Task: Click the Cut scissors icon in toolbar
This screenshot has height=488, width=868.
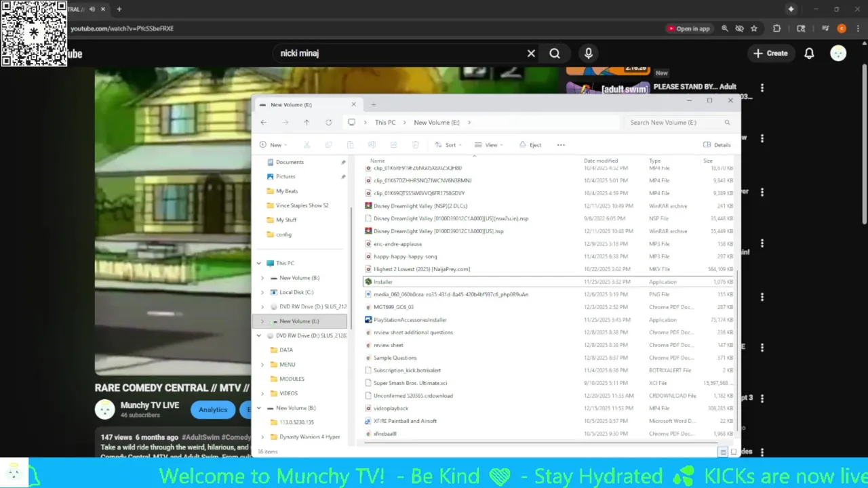Action: 307,145
